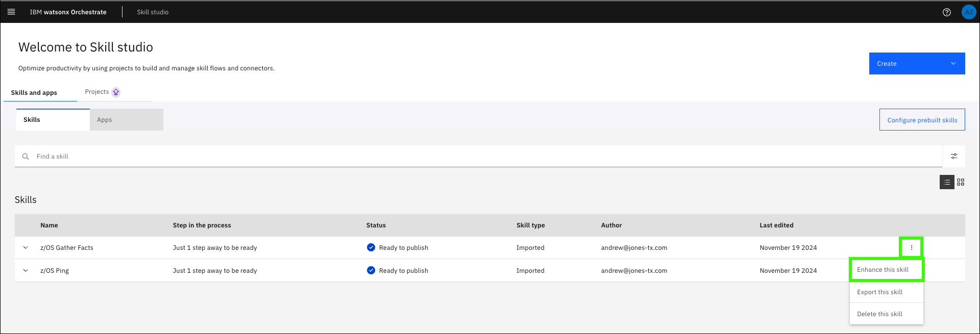Expand the z/OS Gather Facts row

[26, 248]
